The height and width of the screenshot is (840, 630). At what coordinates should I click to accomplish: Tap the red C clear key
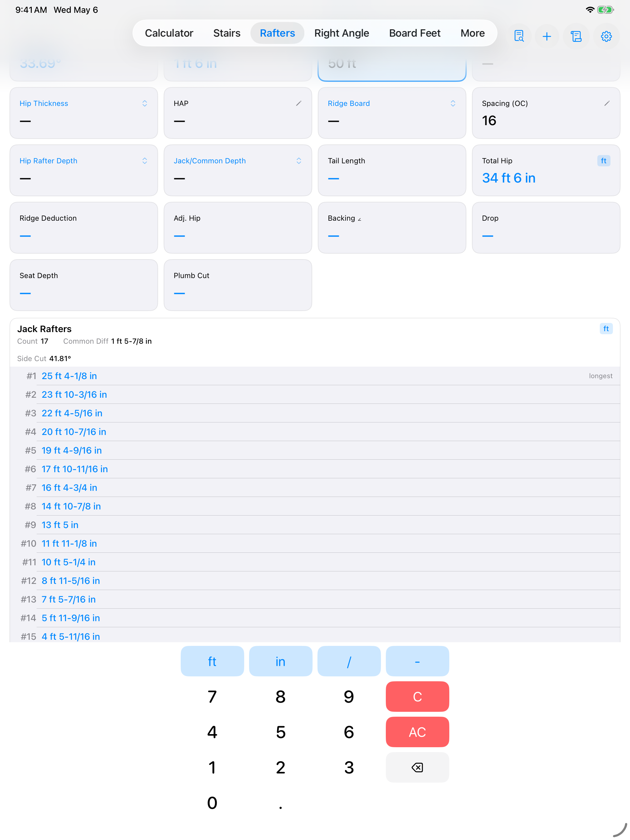tap(417, 697)
